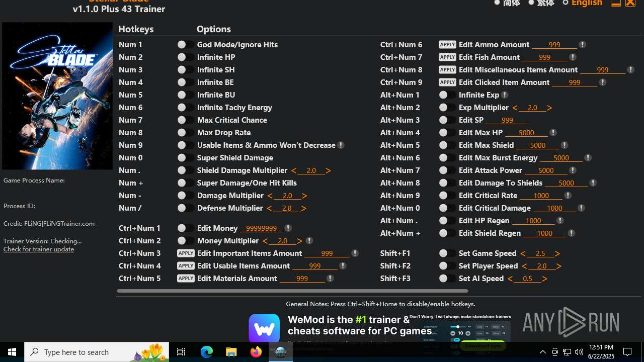Click info icon next to Edit Max Shield
The image size is (644, 362).
[x=564, y=145]
